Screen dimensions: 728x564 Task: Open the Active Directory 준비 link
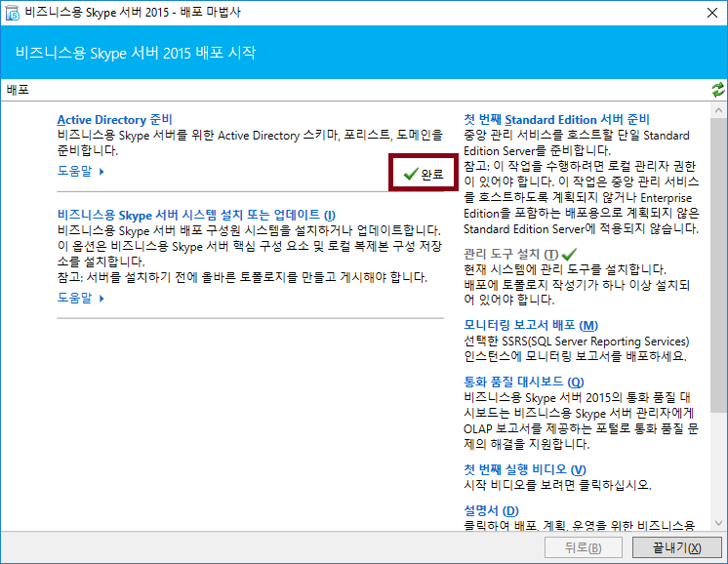pyautogui.click(x=115, y=120)
